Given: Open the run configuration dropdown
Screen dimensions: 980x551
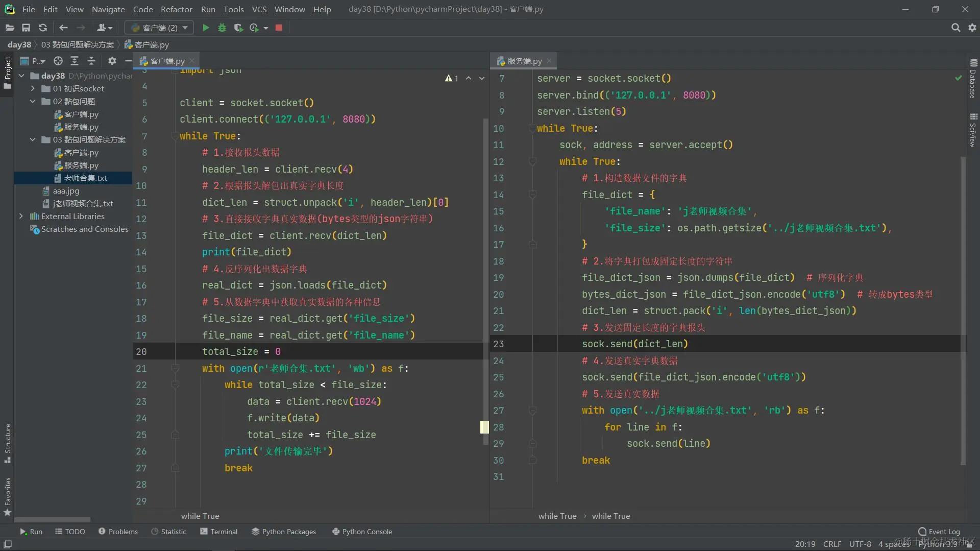Looking at the screenshot, I should pyautogui.click(x=159, y=28).
